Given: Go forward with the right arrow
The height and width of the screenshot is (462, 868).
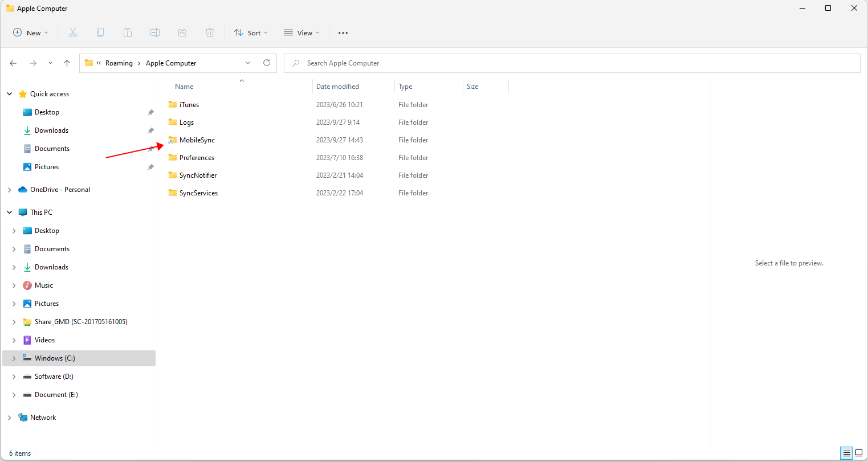Looking at the screenshot, I should click(x=33, y=63).
